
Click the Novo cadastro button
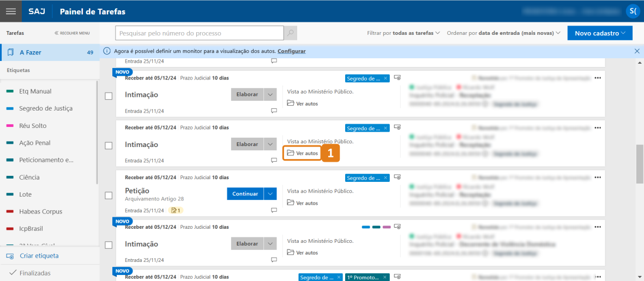[599, 33]
